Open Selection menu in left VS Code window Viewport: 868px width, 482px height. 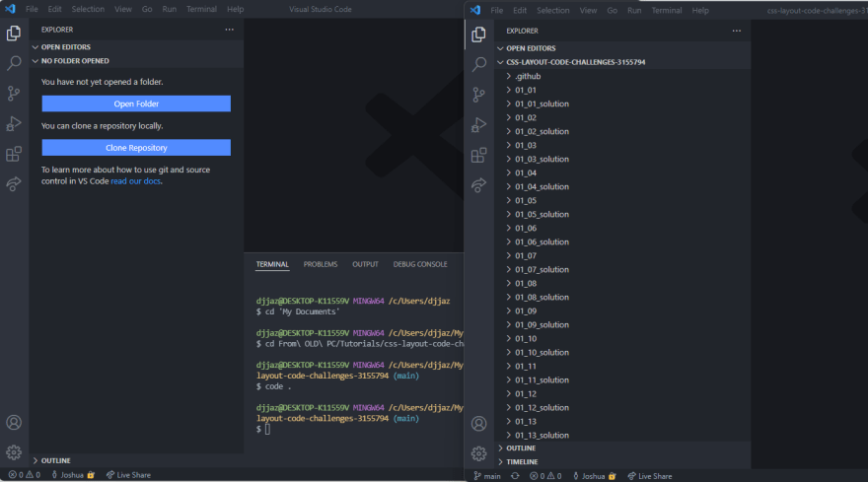click(88, 10)
